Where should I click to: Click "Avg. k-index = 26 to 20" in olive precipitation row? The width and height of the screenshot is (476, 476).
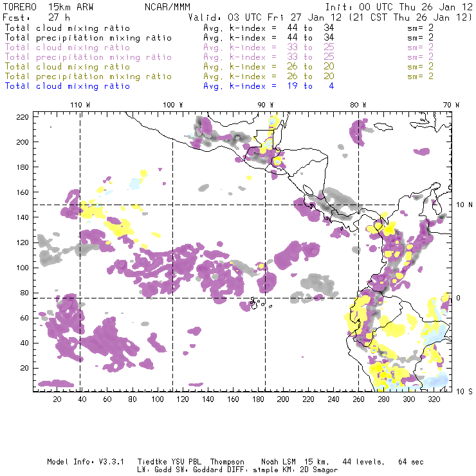269,77
